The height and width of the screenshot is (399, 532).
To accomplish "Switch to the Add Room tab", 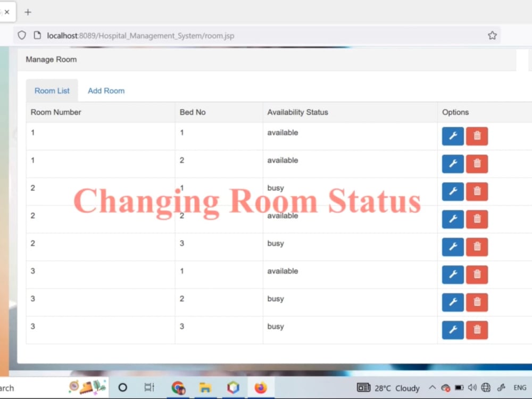I will (x=106, y=91).
